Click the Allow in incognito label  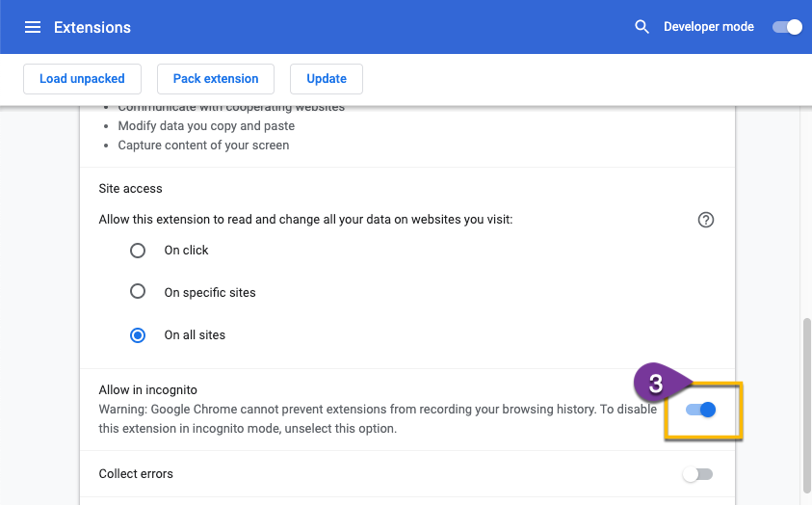pyautogui.click(x=148, y=390)
